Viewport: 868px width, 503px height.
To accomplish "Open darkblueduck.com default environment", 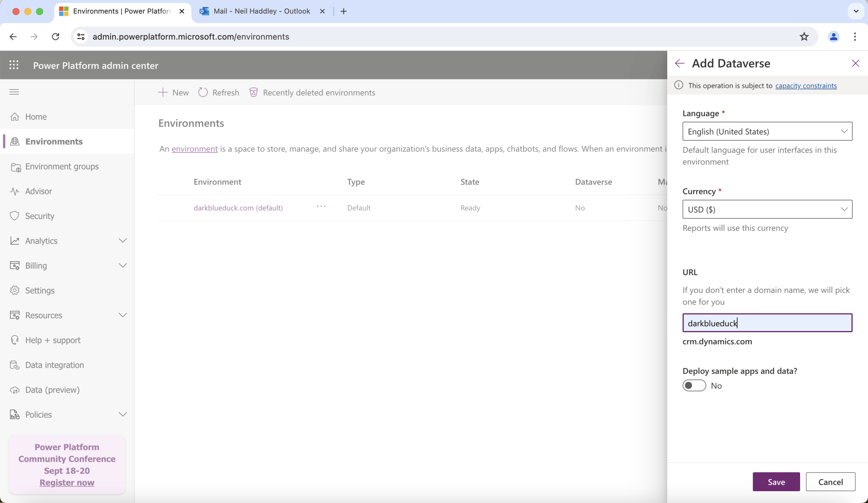I will click(x=238, y=207).
